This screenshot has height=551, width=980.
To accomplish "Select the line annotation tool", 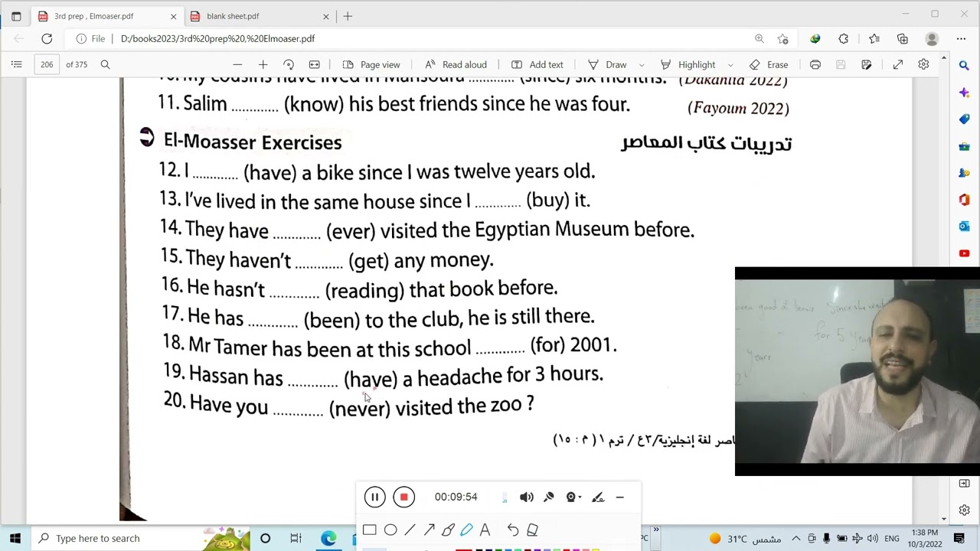I will coord(410,530).
